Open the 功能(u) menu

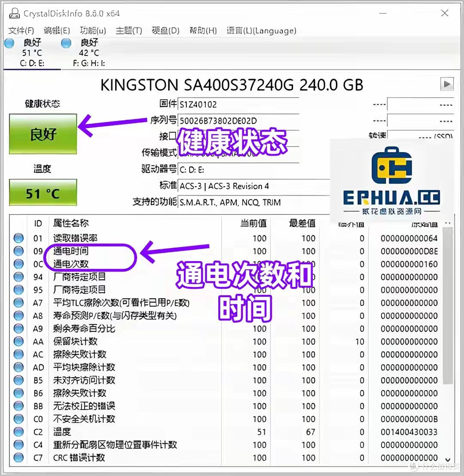[93, 31]
